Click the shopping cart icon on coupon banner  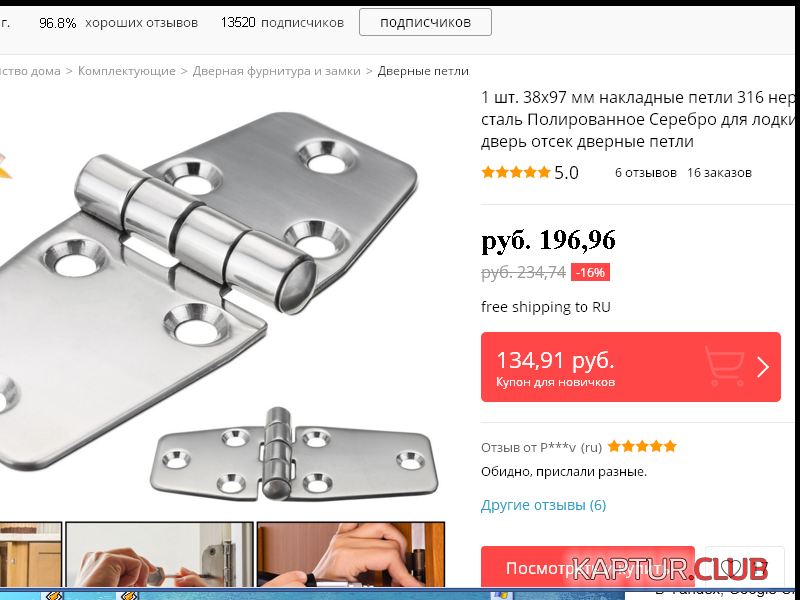pos(724,366)
